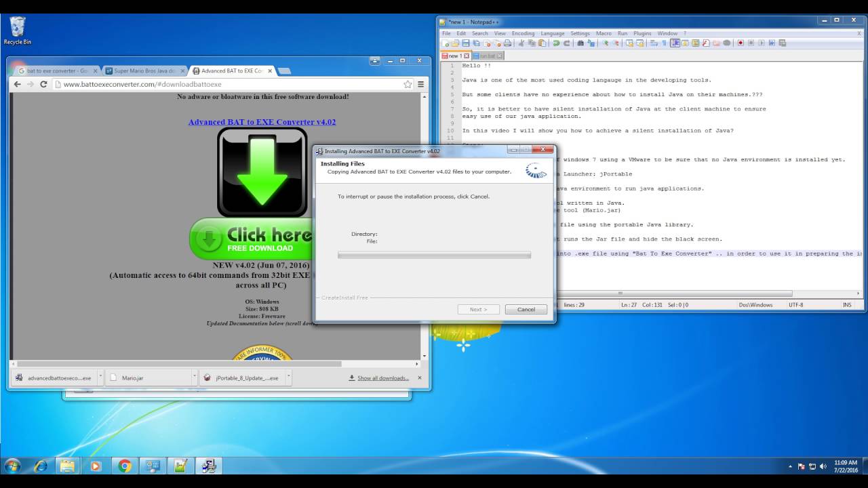Click the Mario.jar download item
Image resolution: width=868 pixels, height=488 pixels.
(x=148, y=378)
